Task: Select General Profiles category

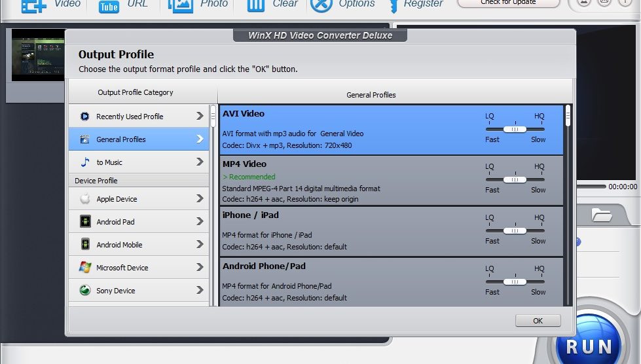Action: point(139,139)
